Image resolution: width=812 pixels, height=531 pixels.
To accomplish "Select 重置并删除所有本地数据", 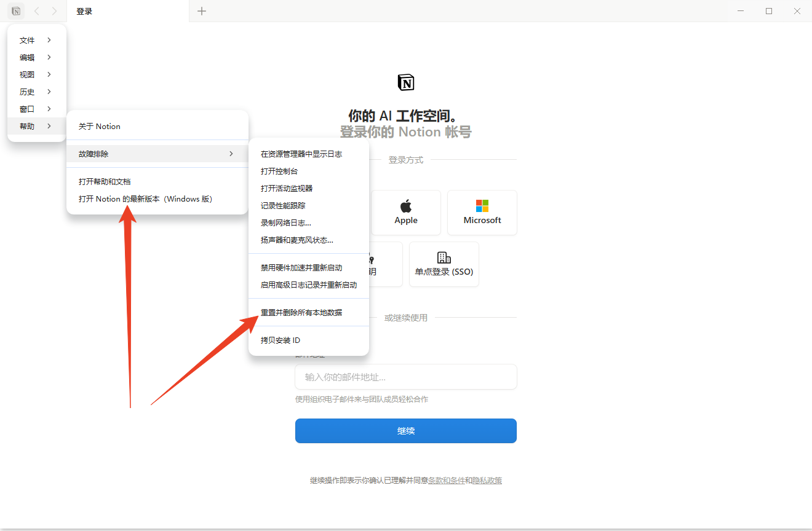I will point(301,312).
